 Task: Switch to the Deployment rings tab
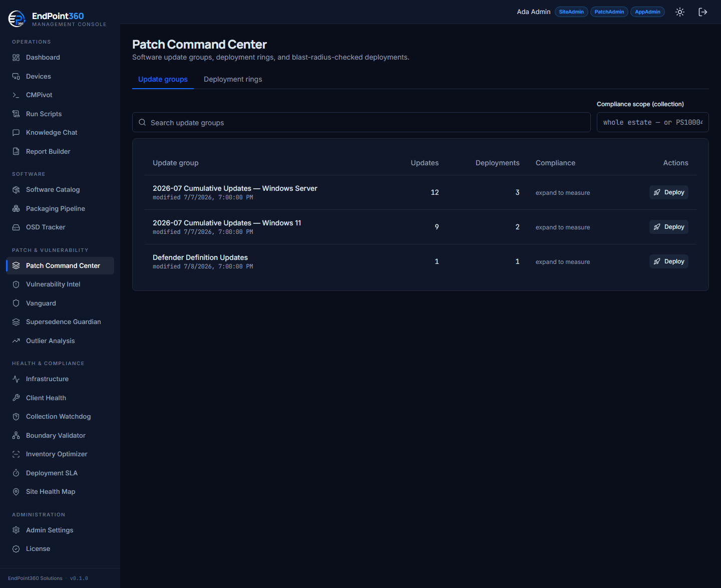(x=233, y=79)
